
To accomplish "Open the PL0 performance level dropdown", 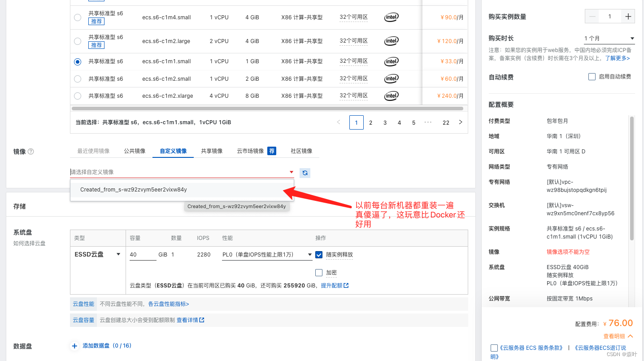I will coord(267,255).
